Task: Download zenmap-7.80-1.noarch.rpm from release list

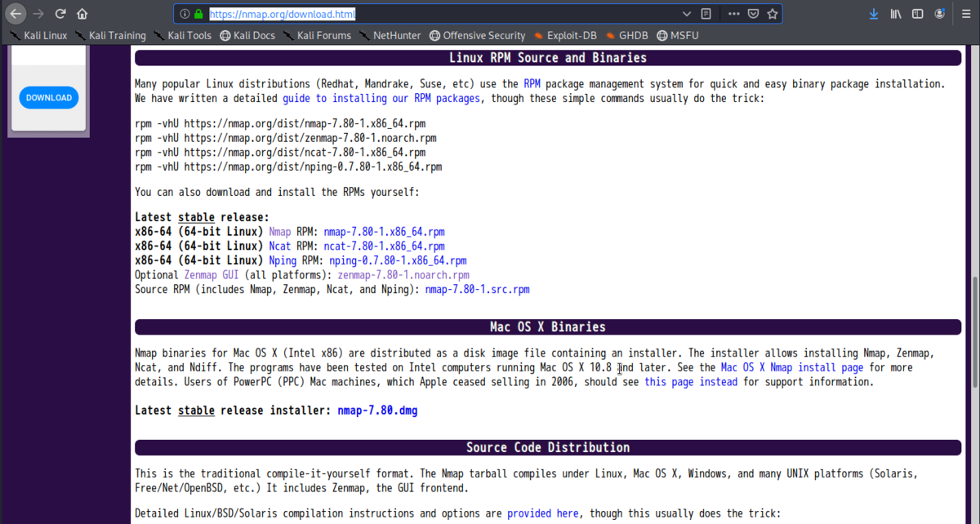Action: click(403, 275)
